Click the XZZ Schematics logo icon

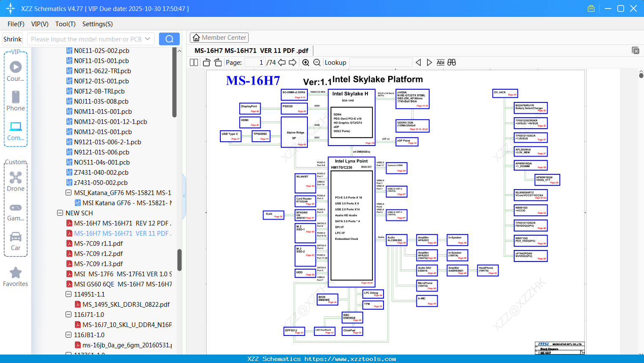(11, 8)
